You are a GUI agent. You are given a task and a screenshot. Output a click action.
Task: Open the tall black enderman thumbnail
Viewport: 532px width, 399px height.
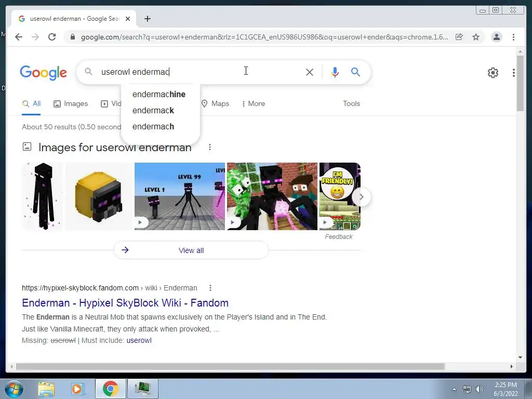(x=43, y=196)
